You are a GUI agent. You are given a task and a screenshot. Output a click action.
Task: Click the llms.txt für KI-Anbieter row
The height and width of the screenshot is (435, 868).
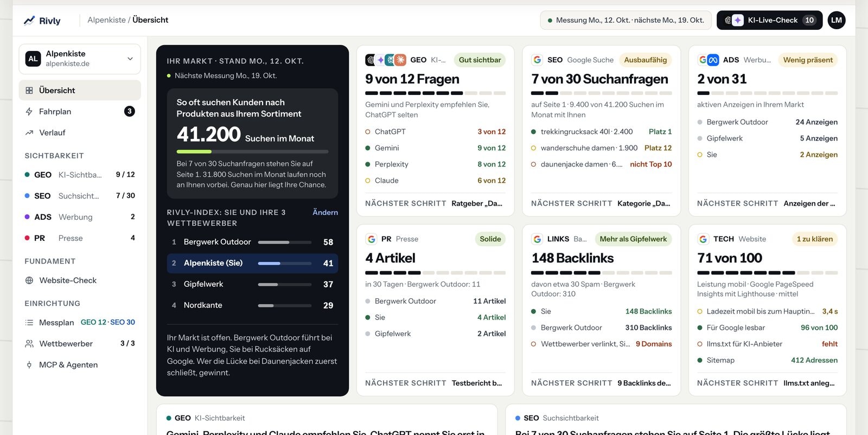click(767, 344)
